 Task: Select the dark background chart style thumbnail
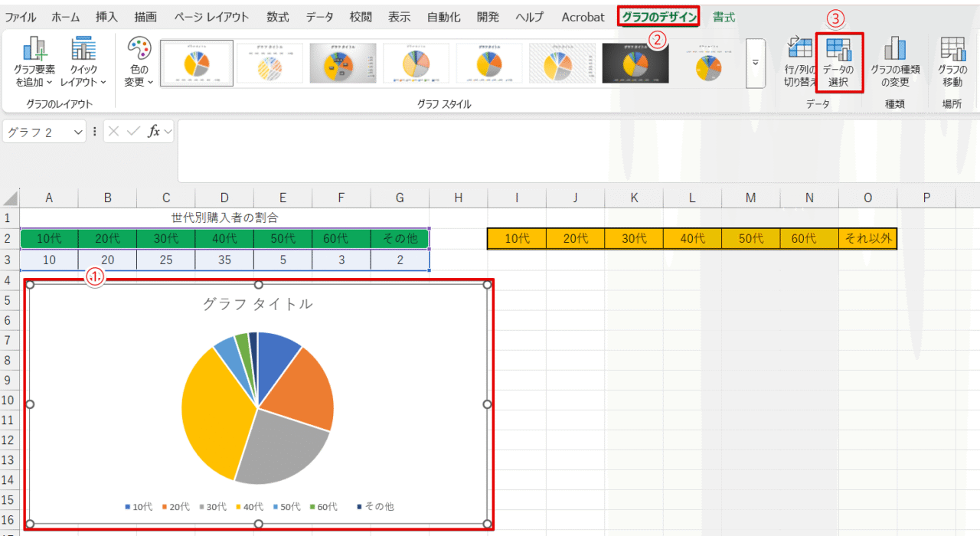(x=635, y=63)
